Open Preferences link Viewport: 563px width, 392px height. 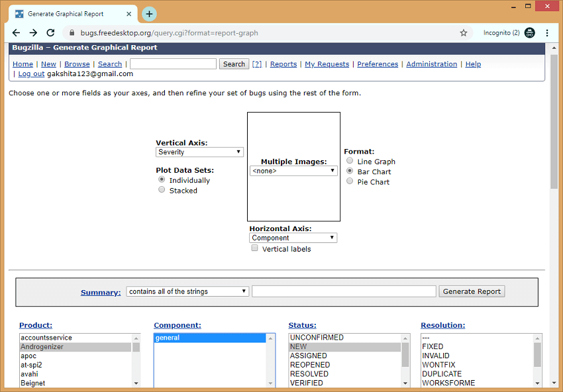click(378, 64)
